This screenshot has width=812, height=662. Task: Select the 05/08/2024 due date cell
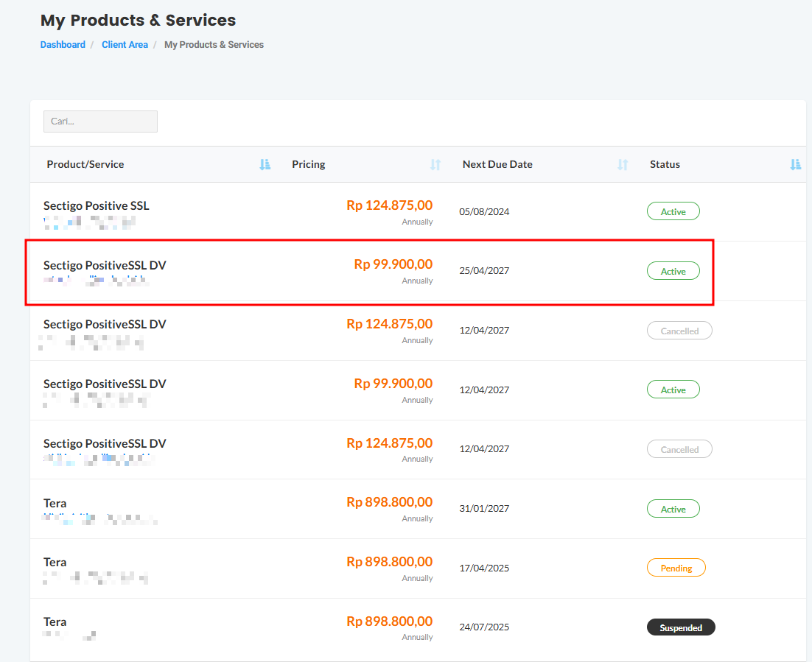484,211
